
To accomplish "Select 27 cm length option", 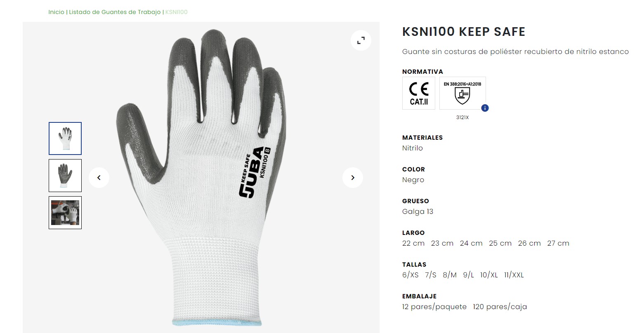I will pos(558,243).
